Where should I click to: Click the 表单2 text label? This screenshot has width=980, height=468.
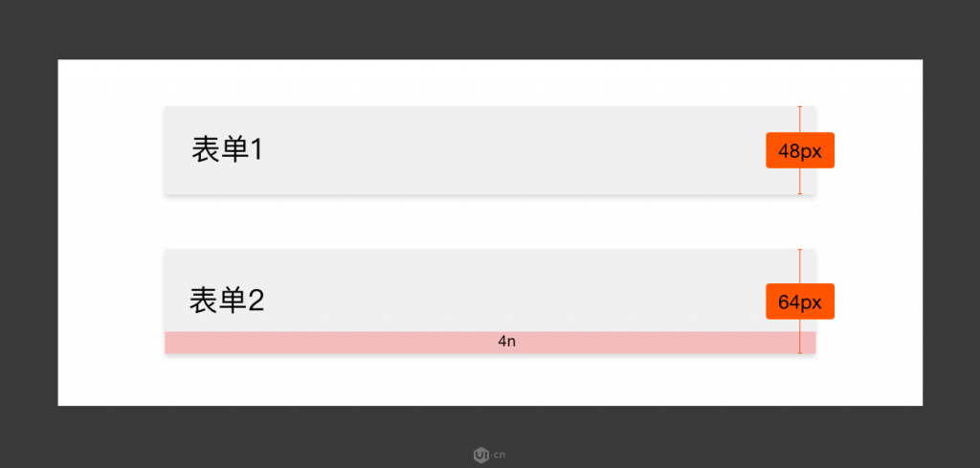click(x=227, y=301)
